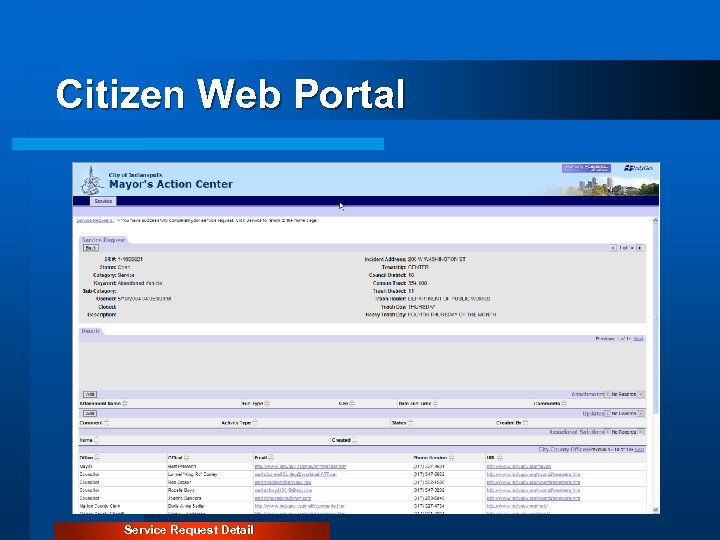Open Councillor Lonnell Conley's email link
Screen dimensions: 720x540
point(296,474)
